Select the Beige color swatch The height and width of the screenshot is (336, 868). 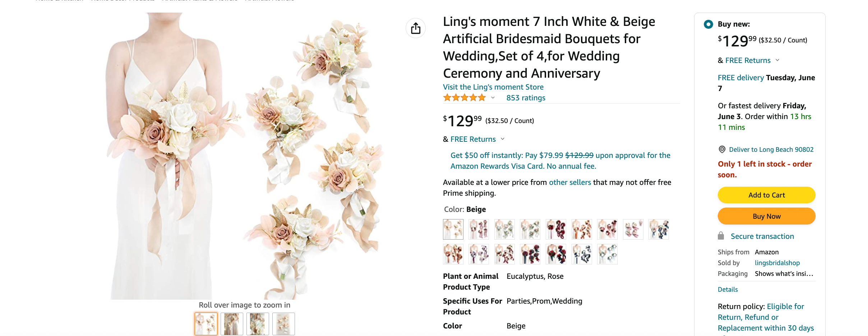point(453,229)
